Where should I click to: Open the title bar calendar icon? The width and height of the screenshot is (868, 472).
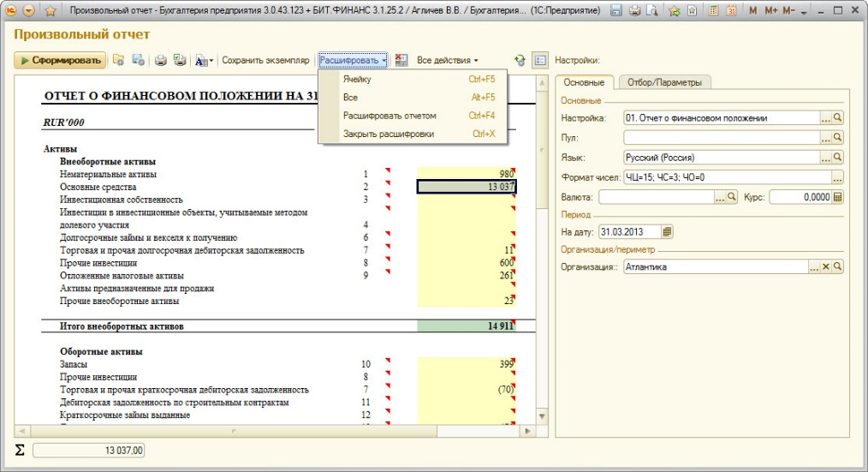733,11
